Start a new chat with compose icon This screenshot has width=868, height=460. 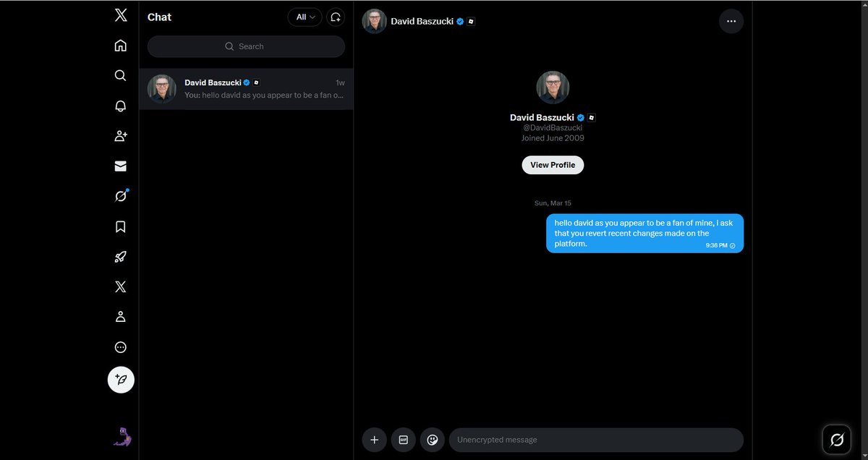(x=336, y=17)
